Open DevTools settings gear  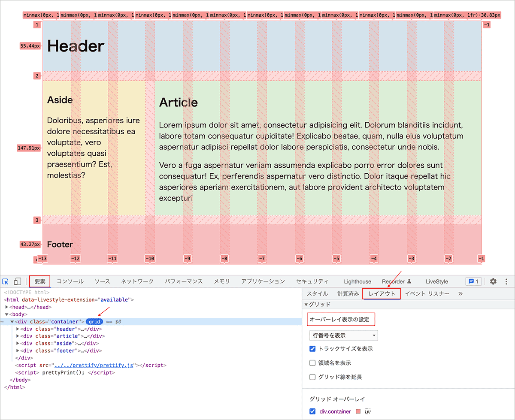click(x=493, y=281)
